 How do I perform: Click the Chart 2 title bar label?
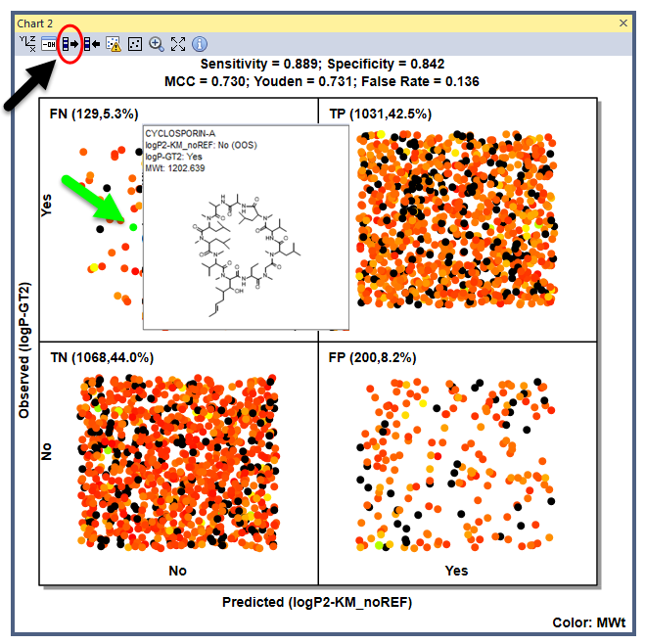(x=35, y=23)
